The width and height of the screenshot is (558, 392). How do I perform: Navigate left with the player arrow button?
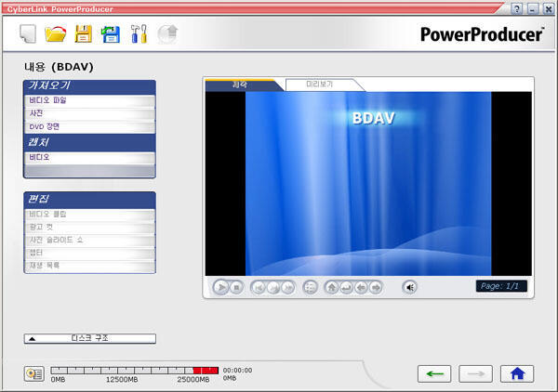click(x=361, y=288)
